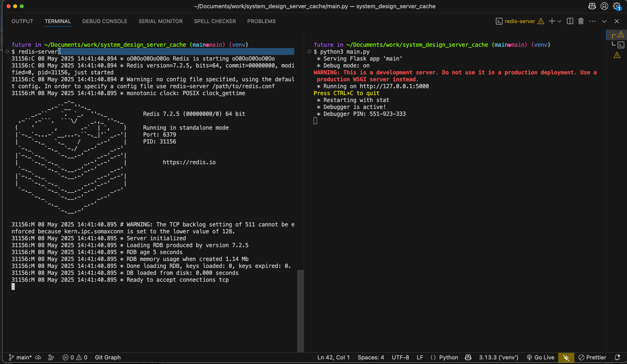Click the main* git branch in status bar
The width and height of the screenshot is (627, 364).
point(20,357)
